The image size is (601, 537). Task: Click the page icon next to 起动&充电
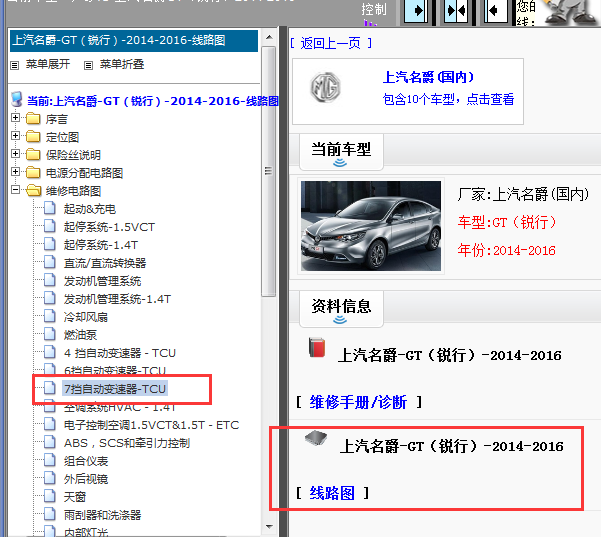[49, 208]
